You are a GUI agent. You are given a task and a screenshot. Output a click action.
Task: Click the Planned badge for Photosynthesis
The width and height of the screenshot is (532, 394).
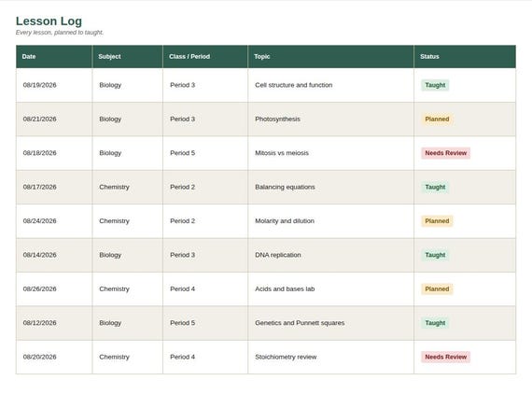(x=437, y=120)
